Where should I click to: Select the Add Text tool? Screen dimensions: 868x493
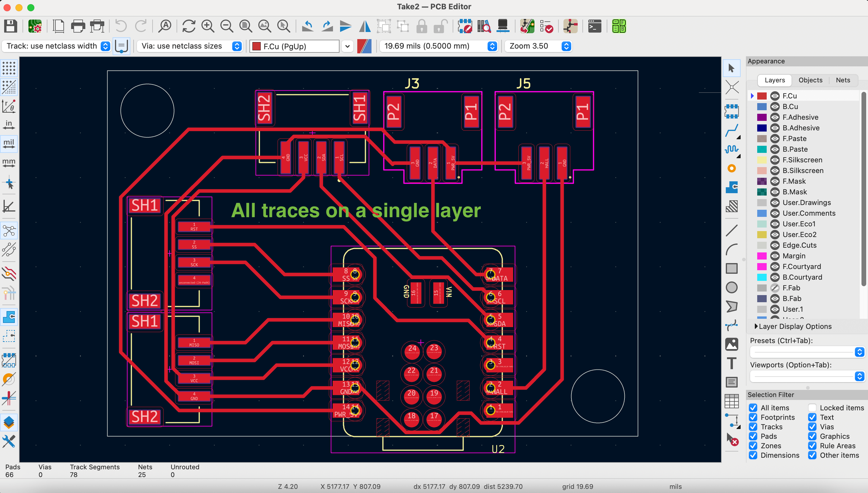pos(731,363)
